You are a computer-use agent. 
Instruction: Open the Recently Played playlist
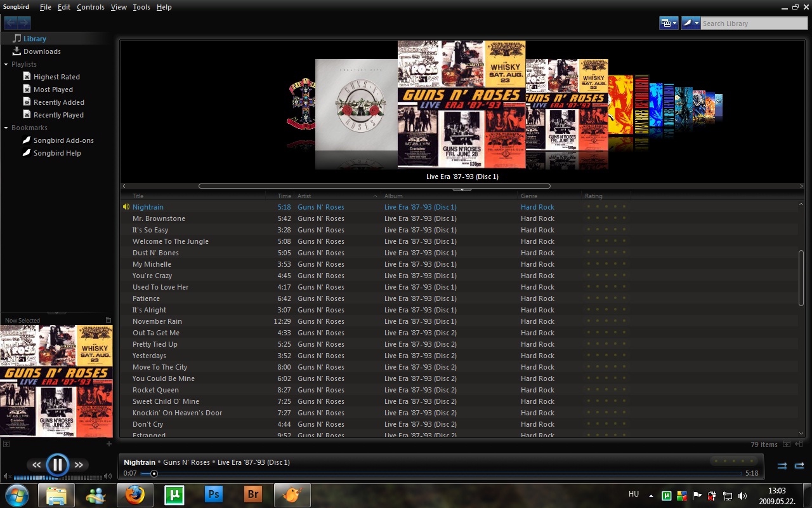point(53,115)
